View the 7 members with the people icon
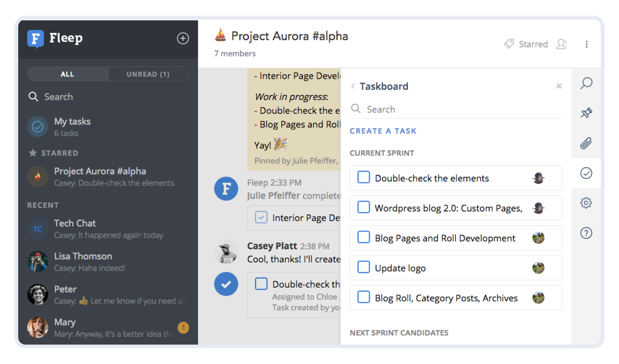 point(562,44)
